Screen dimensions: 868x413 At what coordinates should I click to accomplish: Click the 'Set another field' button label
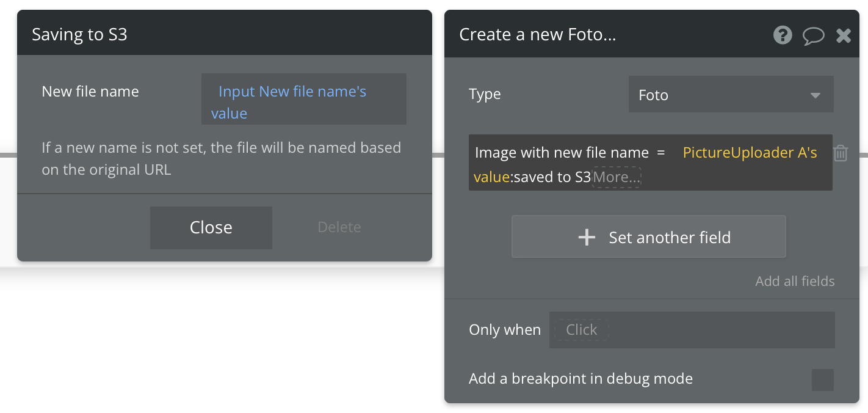click(670, 237)
